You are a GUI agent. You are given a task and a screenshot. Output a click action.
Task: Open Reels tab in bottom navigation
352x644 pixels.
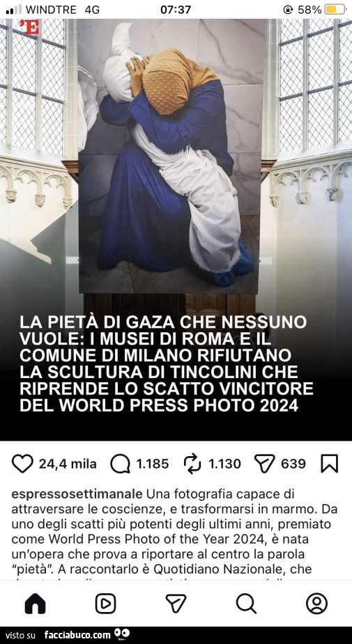coord(106,604)
